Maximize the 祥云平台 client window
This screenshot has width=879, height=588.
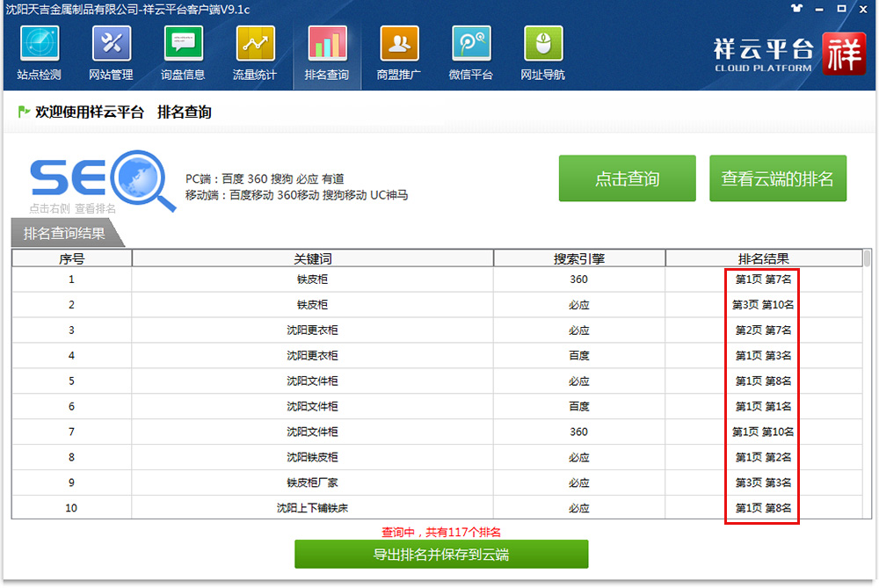(x=841, y=9)
